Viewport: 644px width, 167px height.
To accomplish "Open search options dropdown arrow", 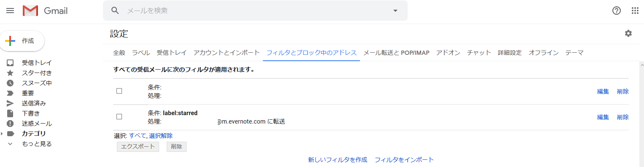I will click(x=395, y=11).
